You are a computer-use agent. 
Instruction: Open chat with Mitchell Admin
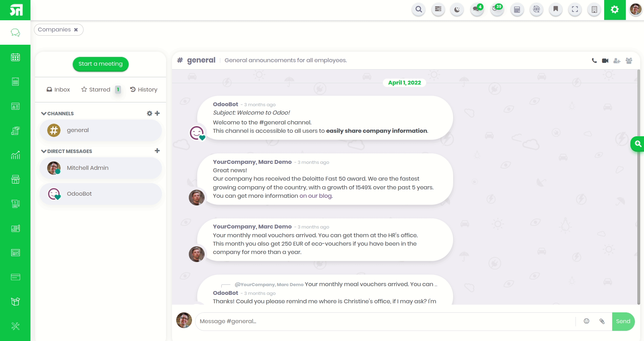(101, 168)
